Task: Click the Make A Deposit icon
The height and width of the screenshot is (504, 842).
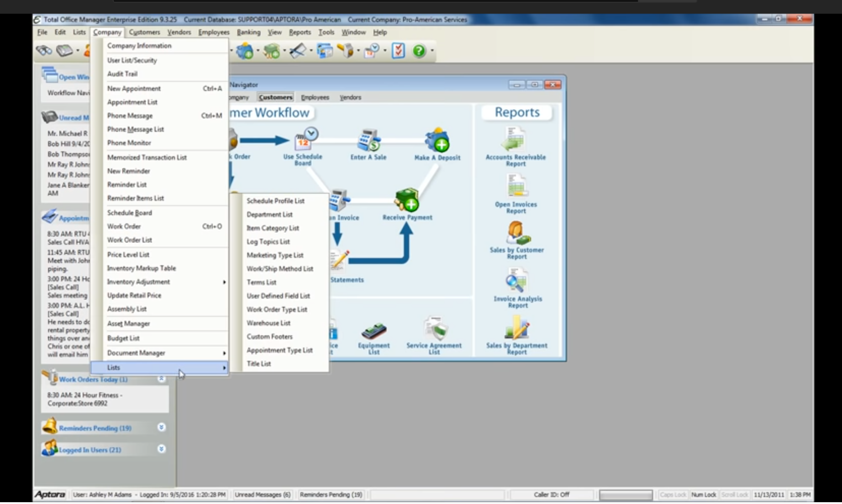Action: pos(437,141)
